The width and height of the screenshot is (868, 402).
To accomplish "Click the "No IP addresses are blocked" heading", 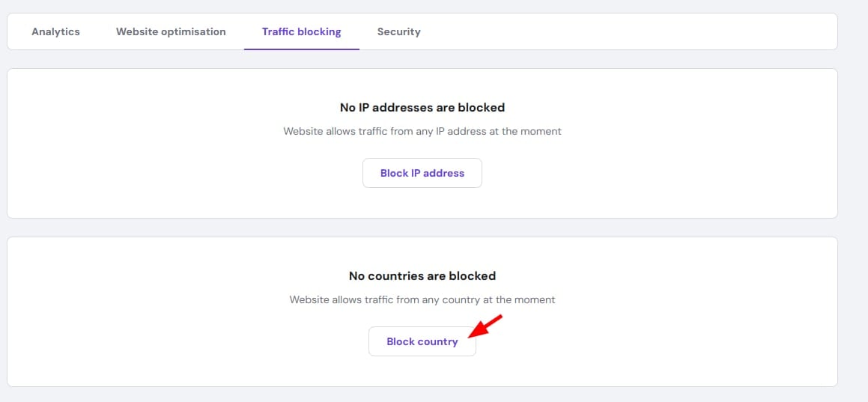I will 422,107.
